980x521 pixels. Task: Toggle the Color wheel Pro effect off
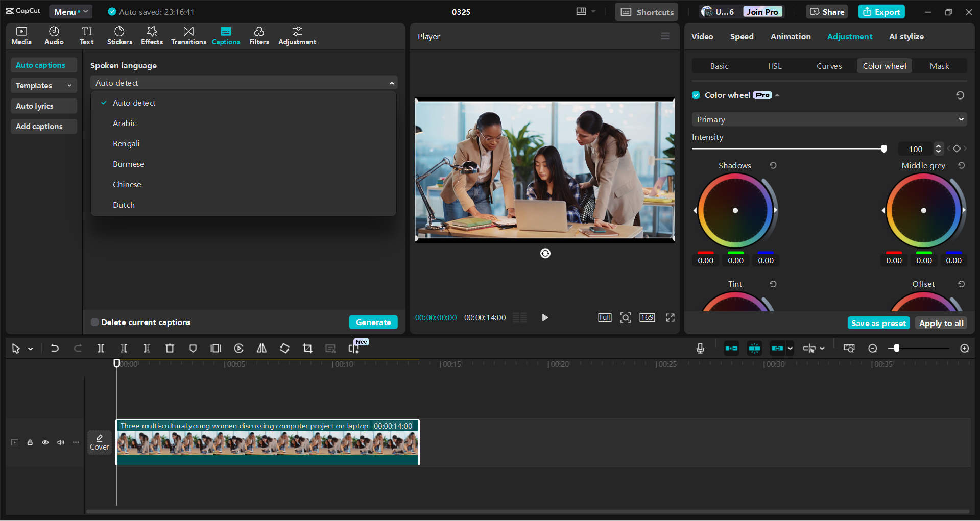[x=696, y=95]
